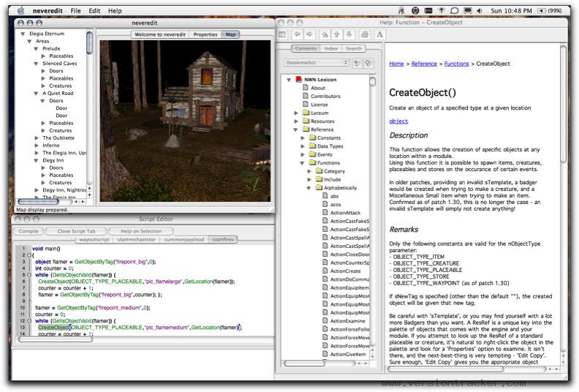Viewport: 579px width, 392px height.
Task: Toggle code fold marker on line 5
Action: [29, 274]
